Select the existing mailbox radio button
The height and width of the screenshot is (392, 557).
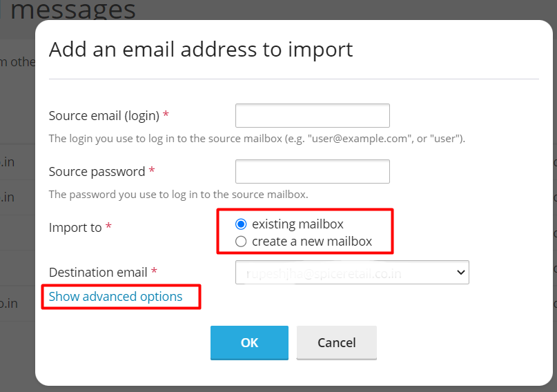coord(241,224)
